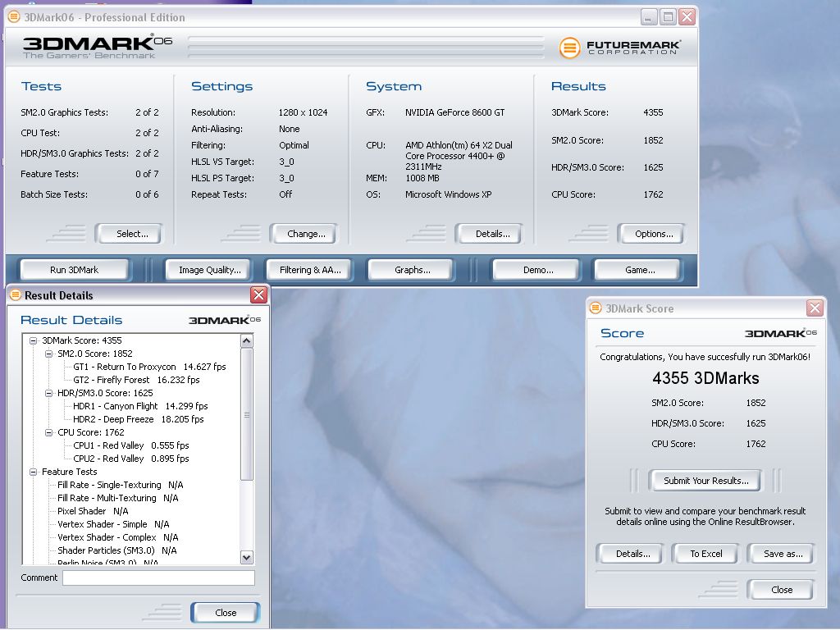Export results with To Excel button
The height and width of the screenshot is (630, 840).
point(705,554)
